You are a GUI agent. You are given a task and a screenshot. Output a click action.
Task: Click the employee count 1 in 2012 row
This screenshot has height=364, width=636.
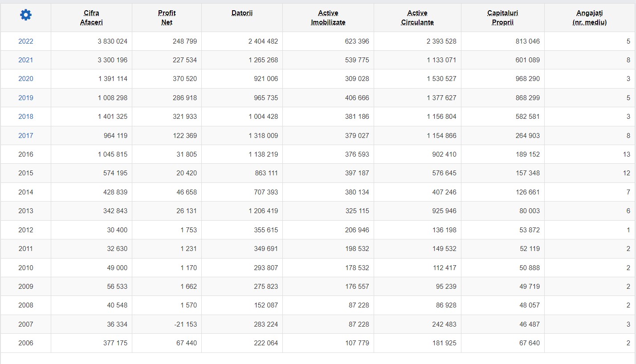tap(628, 230)
